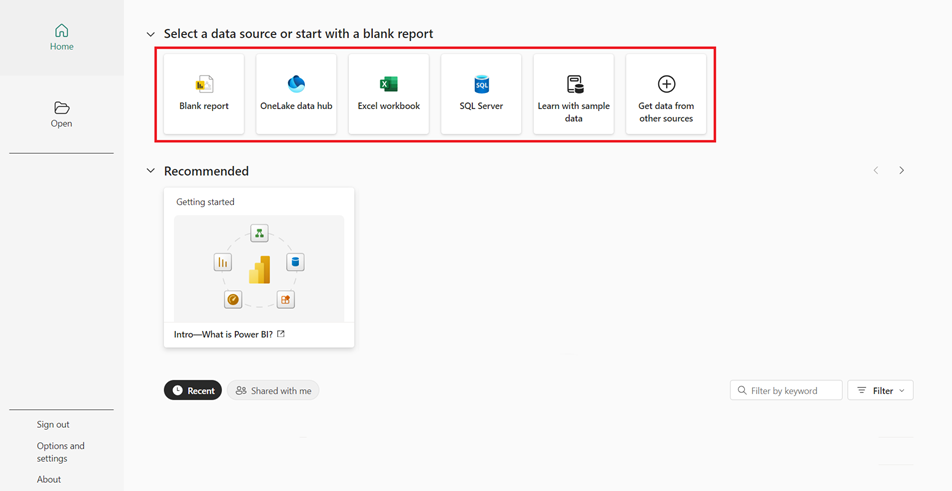Screen dimensions: 952x491
Task: Click the Open folder icon
Action: (62, 108)
